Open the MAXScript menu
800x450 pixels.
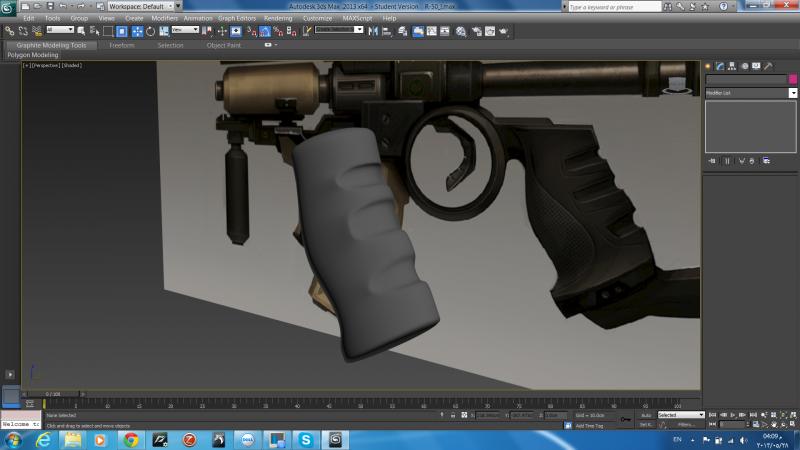pyautogui.click(x=357, y=18)
